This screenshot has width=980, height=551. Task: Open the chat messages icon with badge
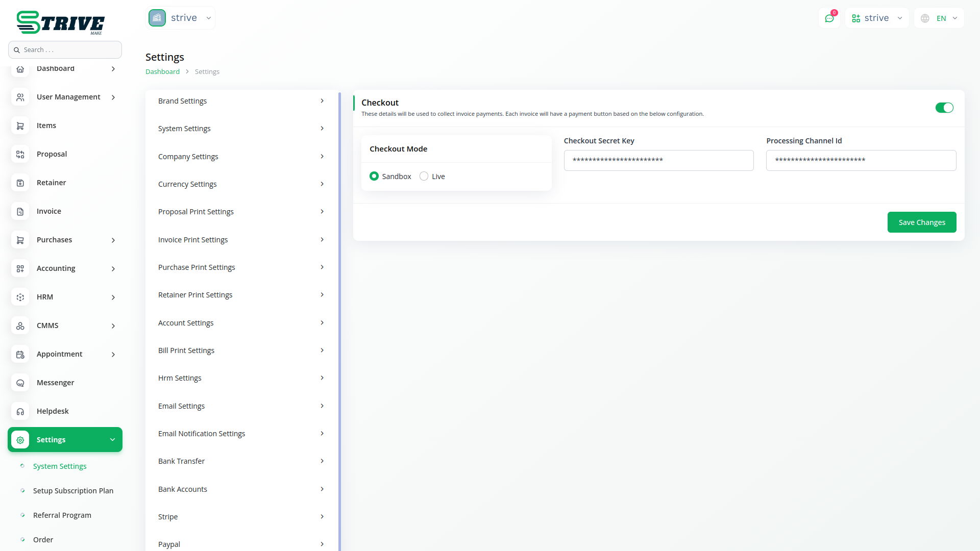tap(829, 18)
